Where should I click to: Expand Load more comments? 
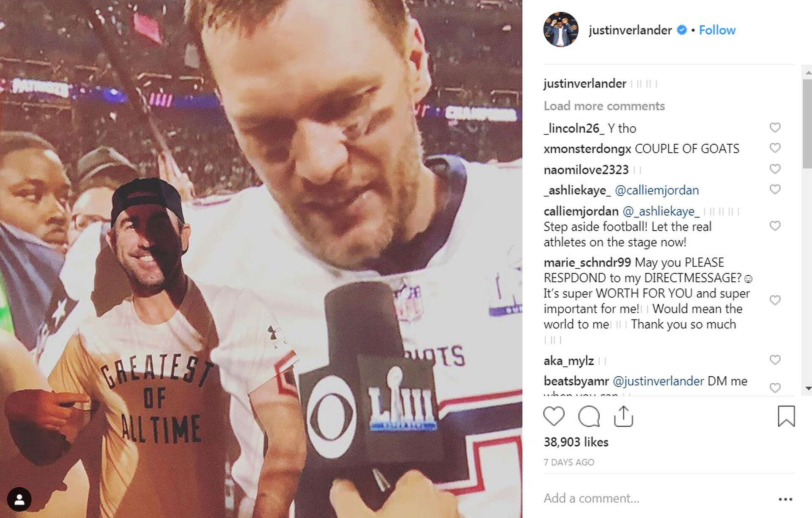(x=604, y=106)
